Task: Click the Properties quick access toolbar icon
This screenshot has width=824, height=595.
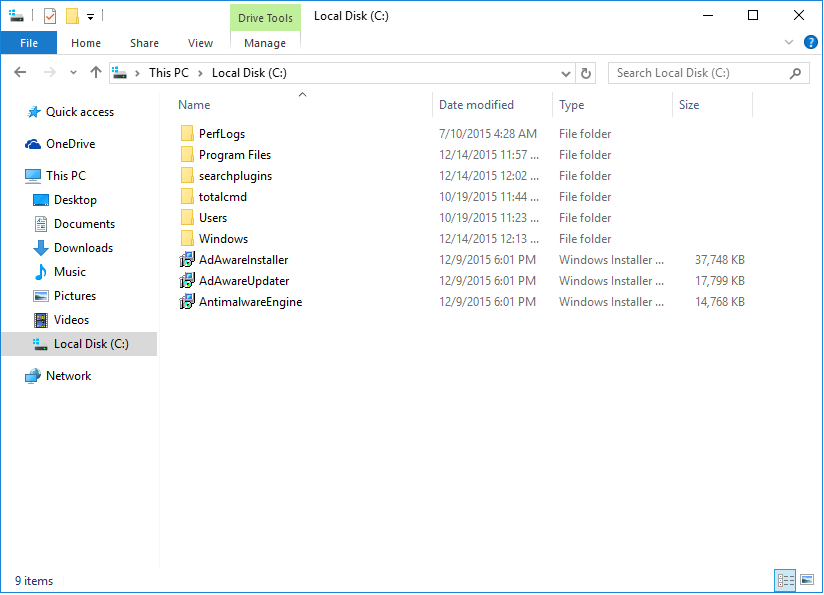Action: coord(50,16)
